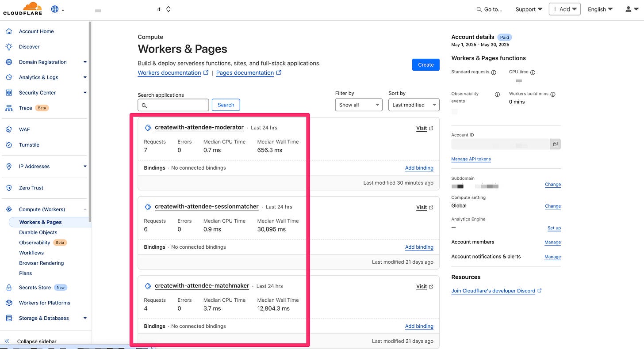This screenshot has width=644, height=349.
Task: Open the Sort by Last modified dropdown
Action: click(414, 105)
